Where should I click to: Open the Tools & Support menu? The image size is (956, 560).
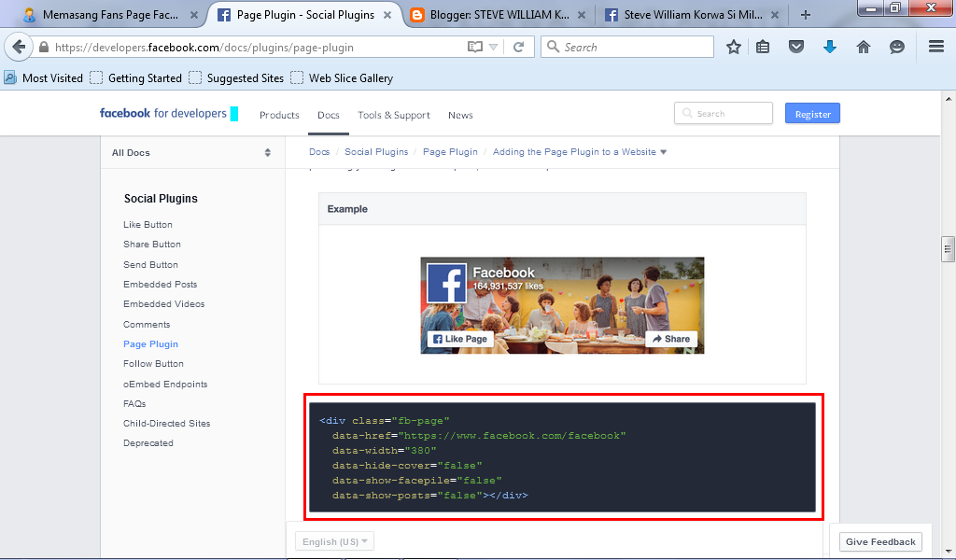click(x=394, y=115)
